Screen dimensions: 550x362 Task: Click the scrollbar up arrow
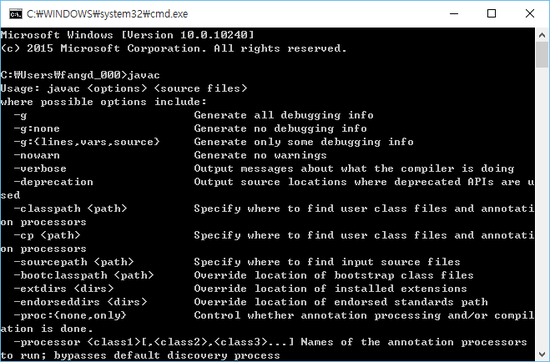tap(542, 35)
